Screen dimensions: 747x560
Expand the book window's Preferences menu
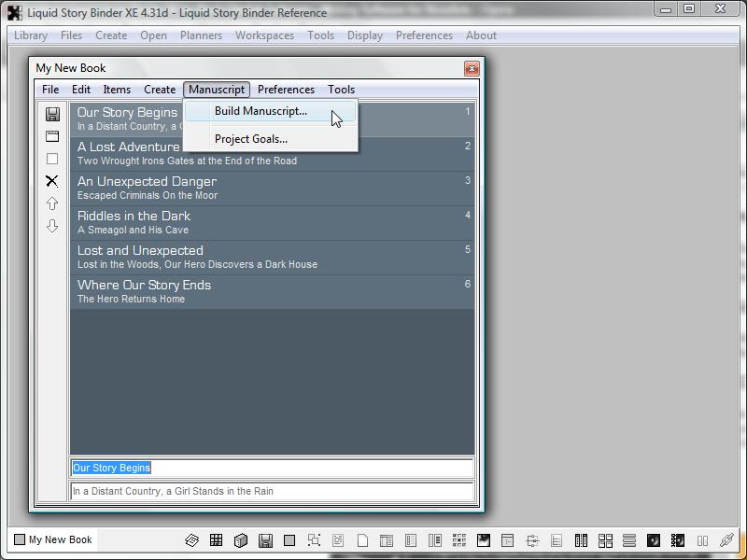click(286, 90)
